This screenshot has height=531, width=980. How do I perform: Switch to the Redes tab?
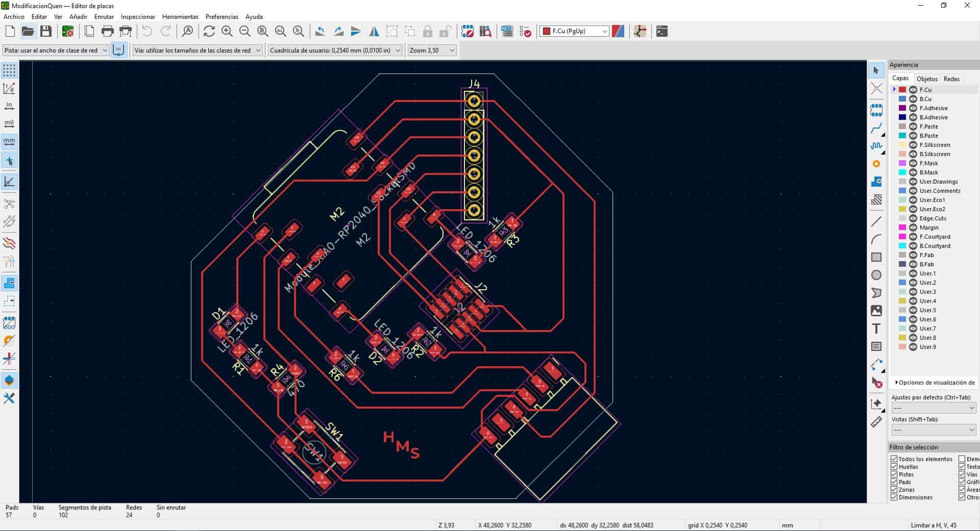[951, 79]
